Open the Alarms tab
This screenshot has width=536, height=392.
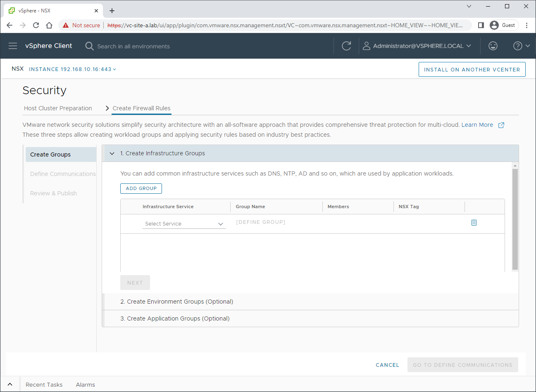coord(86,385)
